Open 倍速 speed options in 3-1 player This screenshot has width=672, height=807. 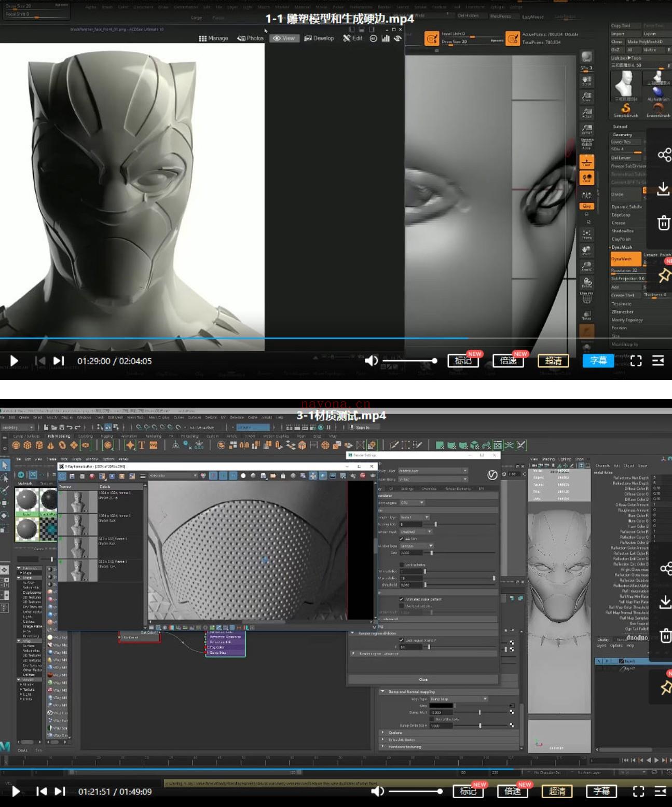[513, 791]
